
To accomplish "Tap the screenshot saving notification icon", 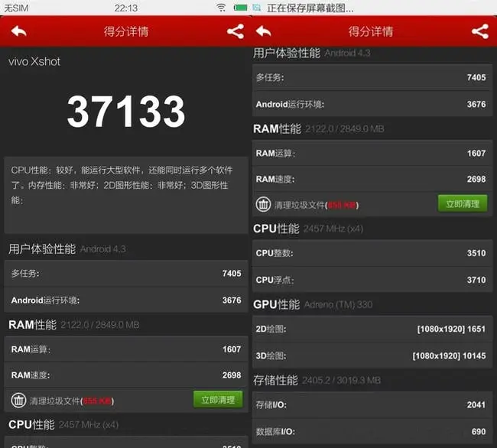I will [257, 8].
